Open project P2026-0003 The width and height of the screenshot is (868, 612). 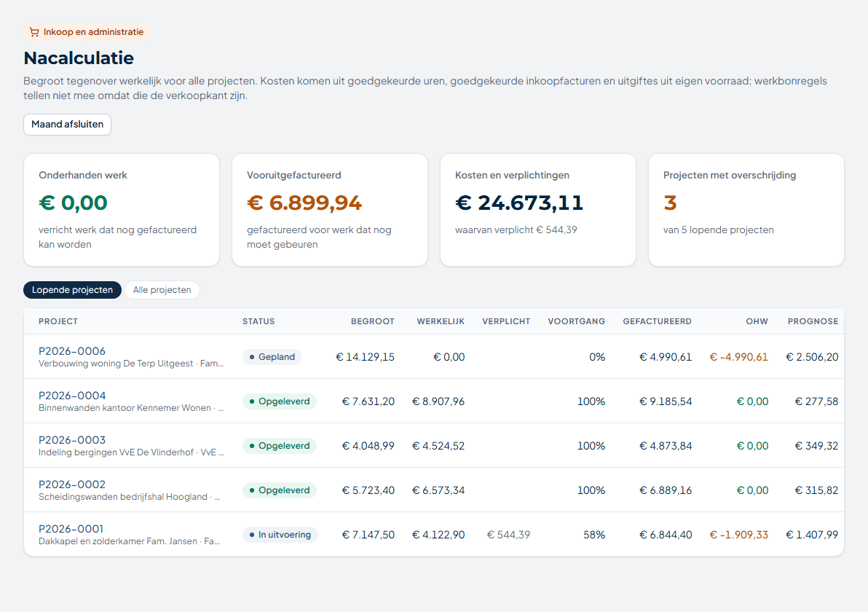click(72, 440)
